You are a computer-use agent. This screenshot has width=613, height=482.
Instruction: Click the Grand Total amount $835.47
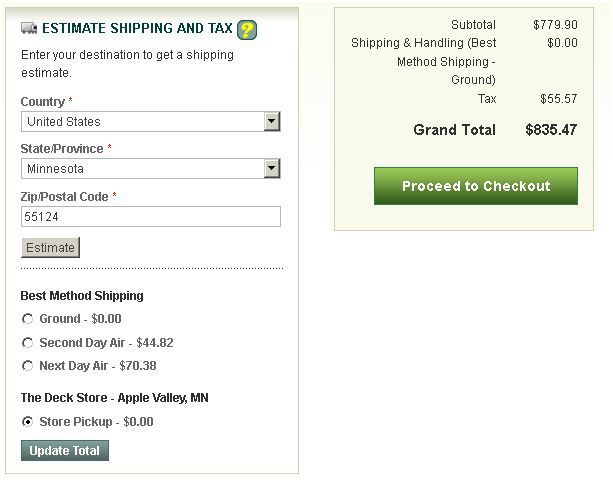[551, 130]
